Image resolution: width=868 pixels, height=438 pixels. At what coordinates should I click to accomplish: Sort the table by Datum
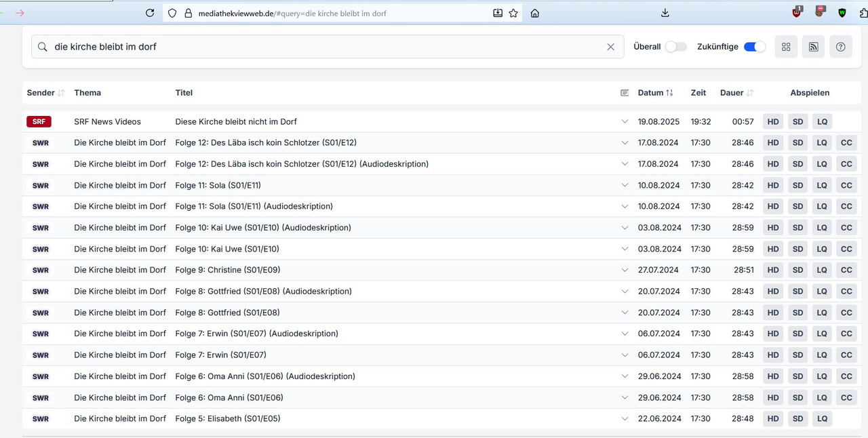[x=656, y=93]
